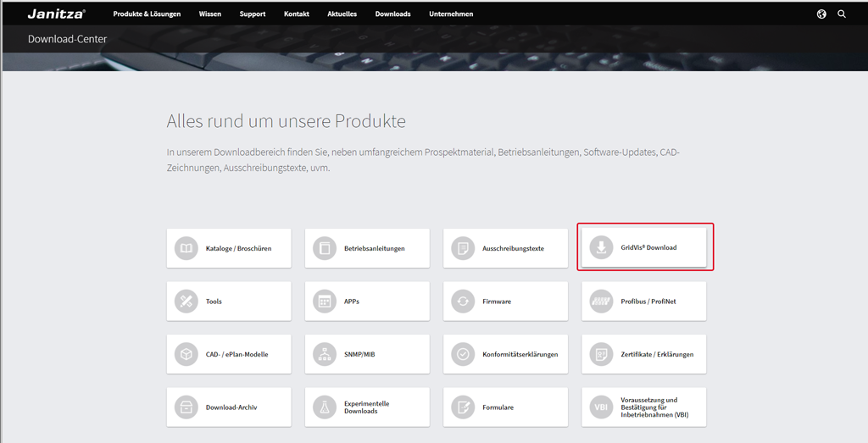Click the APPs grid icon
868x443 pixels.
click(325, 302)
